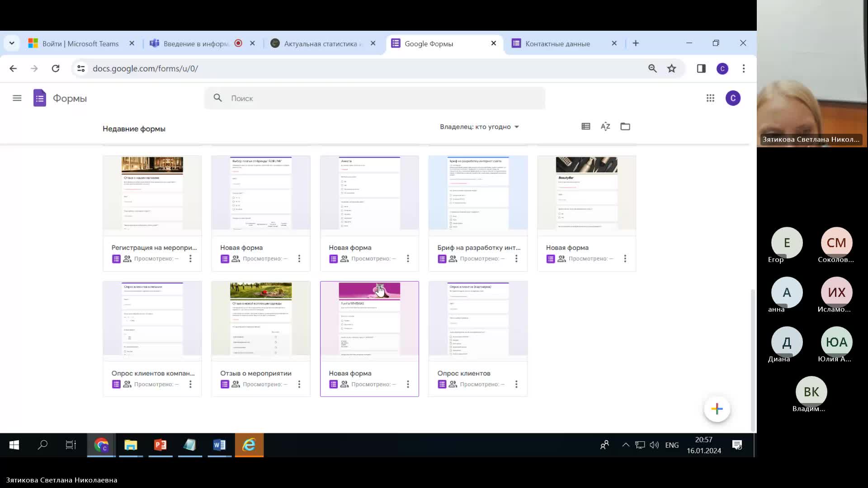Select participant СМ Соколов avatar

pos(836,243)
